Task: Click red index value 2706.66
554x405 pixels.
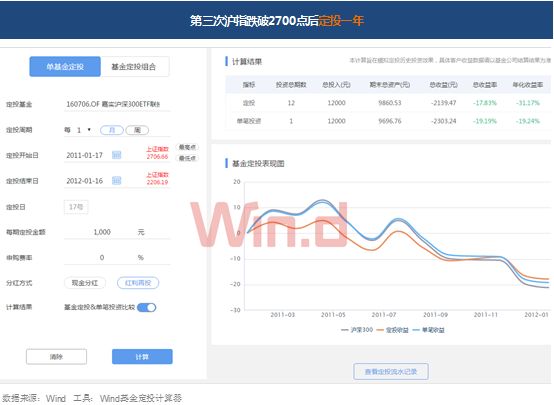Action: coord(158,156)
